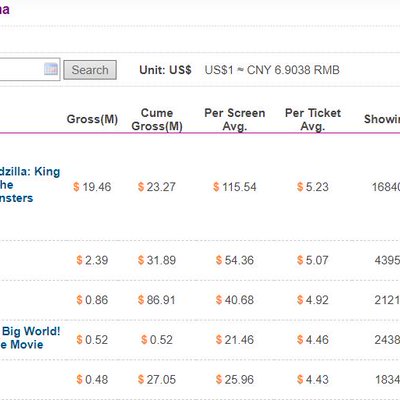Image resolution: width=400 pixels, height=400 pixels.
Task: Select gross value $19.46
Action: click(x=92, y=187)
